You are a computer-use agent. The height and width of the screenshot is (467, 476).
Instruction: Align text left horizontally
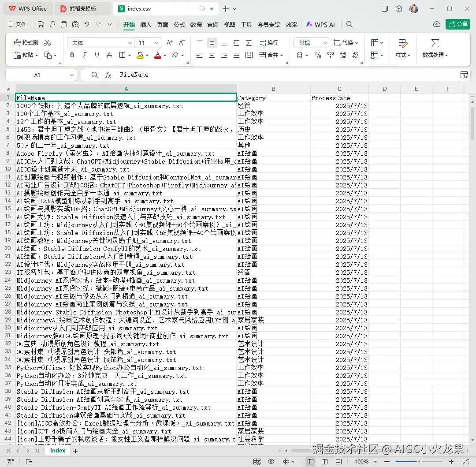(200, 55)
